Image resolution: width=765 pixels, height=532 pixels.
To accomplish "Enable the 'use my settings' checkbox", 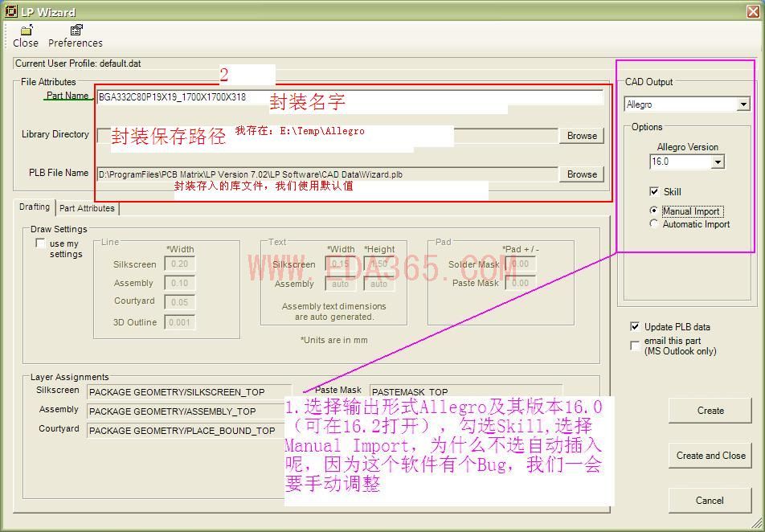I will [x=40, y=243].
